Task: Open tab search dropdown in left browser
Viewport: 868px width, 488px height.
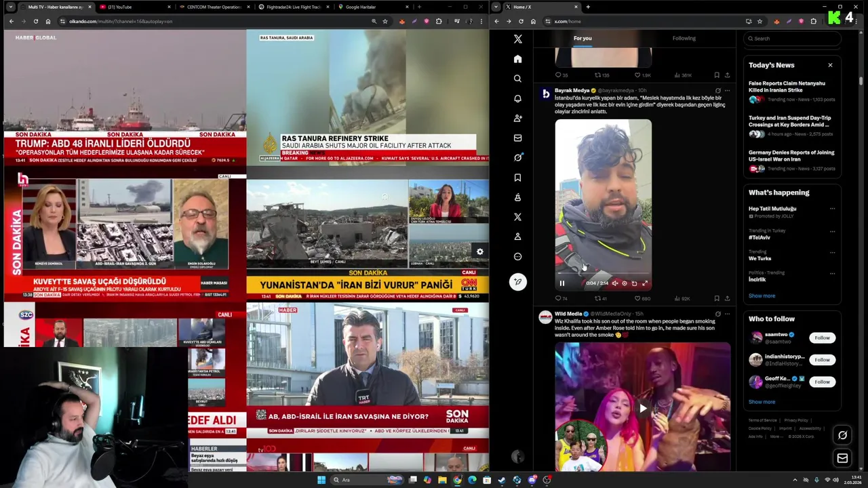Action: (9, 7)
